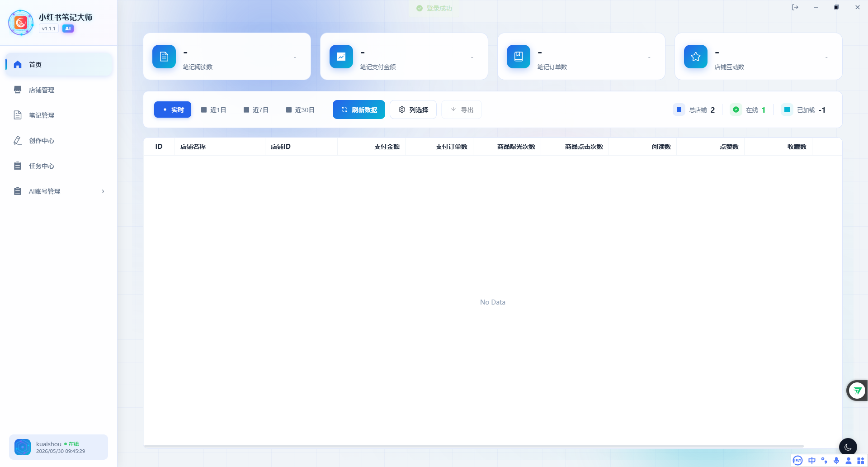Click the iFLY input method logo
This screenshot has width=868, height=467.
798,461
